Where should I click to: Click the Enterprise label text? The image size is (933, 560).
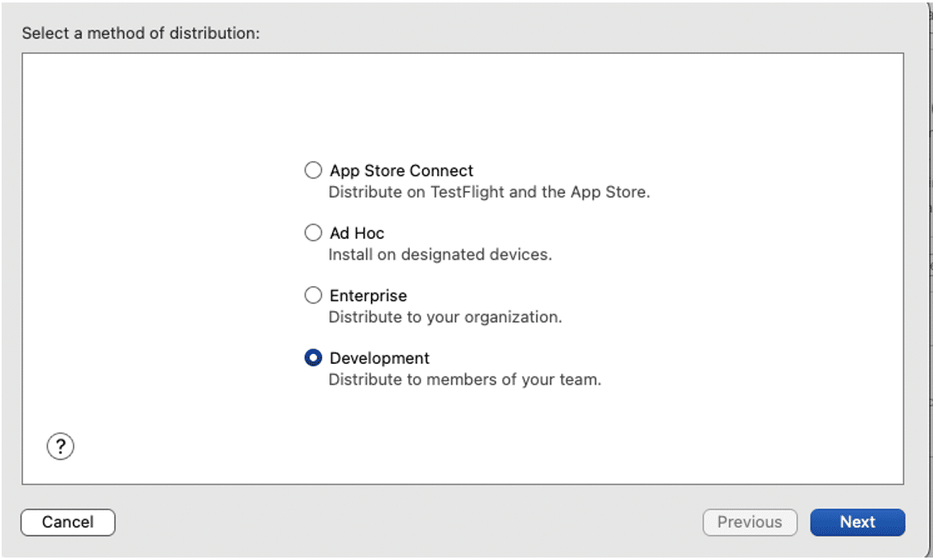point(367,295)
